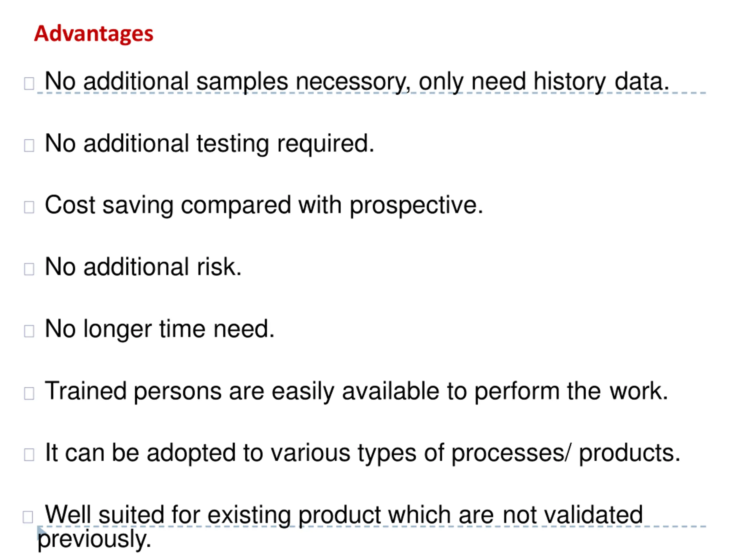747x560 pixels.
Task: Select the bullet box before 'No additional risk.'
Action: (x=29, y=269)
